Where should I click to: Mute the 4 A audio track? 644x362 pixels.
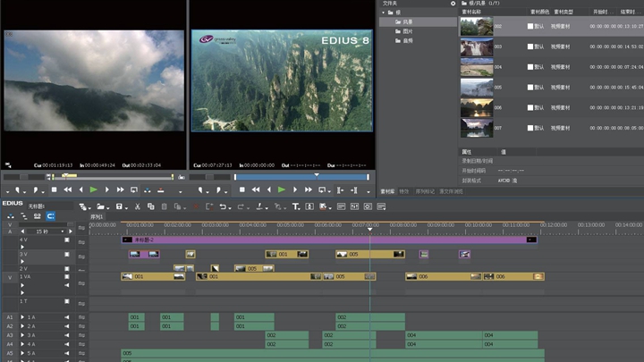(66, 344)
